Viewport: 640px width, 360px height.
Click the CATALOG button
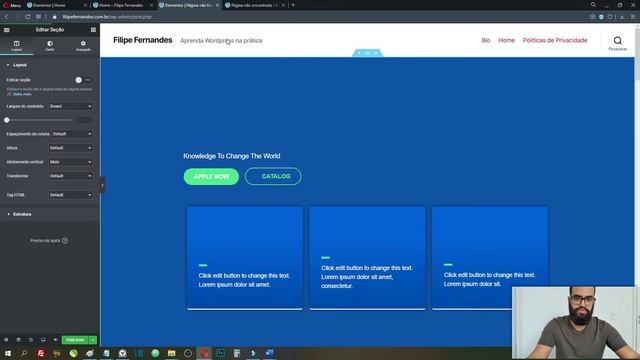tap(273, 176)
